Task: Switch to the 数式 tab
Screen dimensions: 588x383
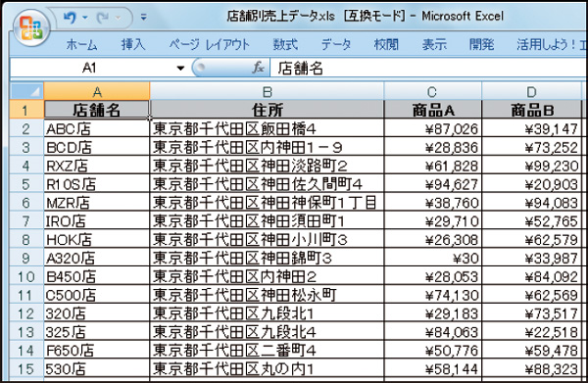Action: tap(285, 45)
